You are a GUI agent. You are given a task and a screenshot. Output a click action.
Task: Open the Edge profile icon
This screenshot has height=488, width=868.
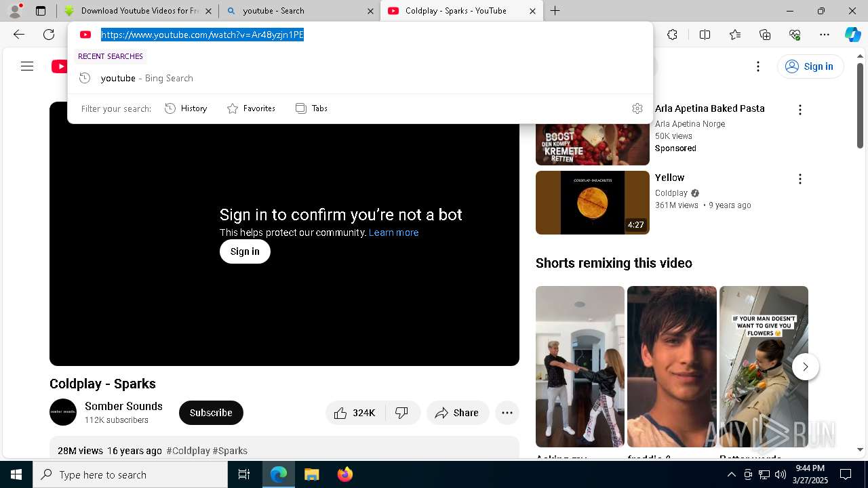click(x=15, y=11)
